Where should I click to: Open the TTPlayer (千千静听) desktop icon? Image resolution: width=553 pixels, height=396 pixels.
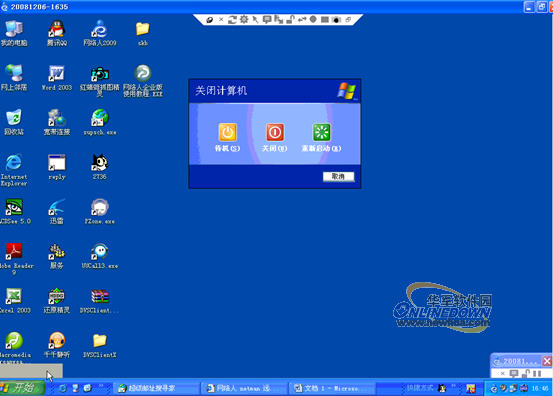click(57, 345)
